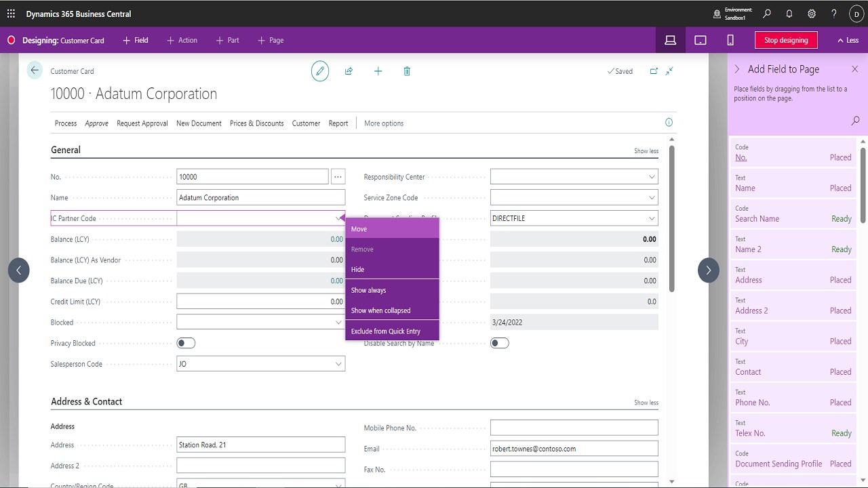Select Move in the context menu
This screenshot has width=868, height=488.
(x=393, y=229)
